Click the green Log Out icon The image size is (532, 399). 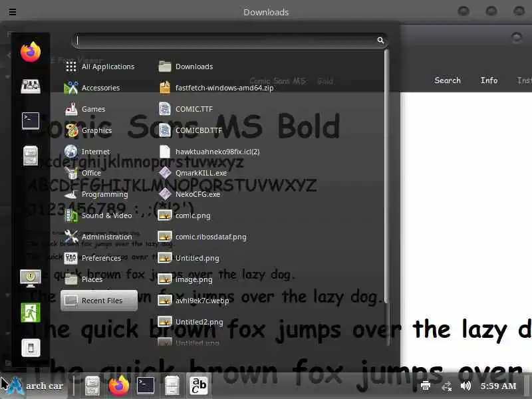pyautogui.click(x=31, y=313)
